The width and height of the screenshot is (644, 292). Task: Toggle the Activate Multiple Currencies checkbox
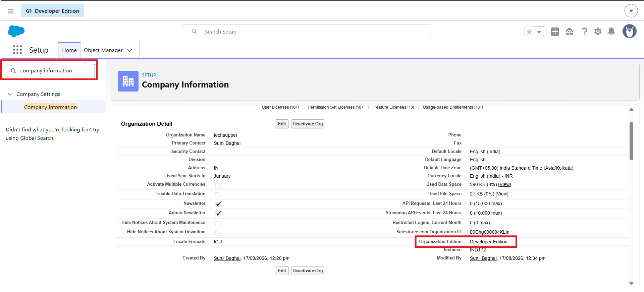click(218, 185)
